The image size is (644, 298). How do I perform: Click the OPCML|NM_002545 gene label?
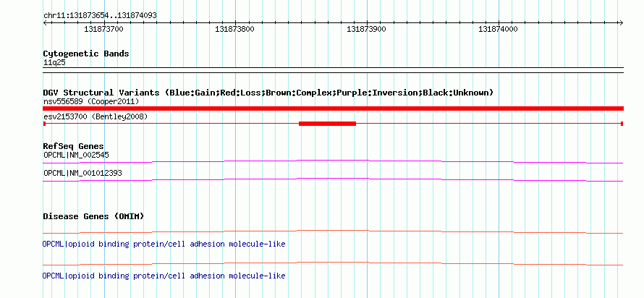pyautogui.click(x=76, y=156)
